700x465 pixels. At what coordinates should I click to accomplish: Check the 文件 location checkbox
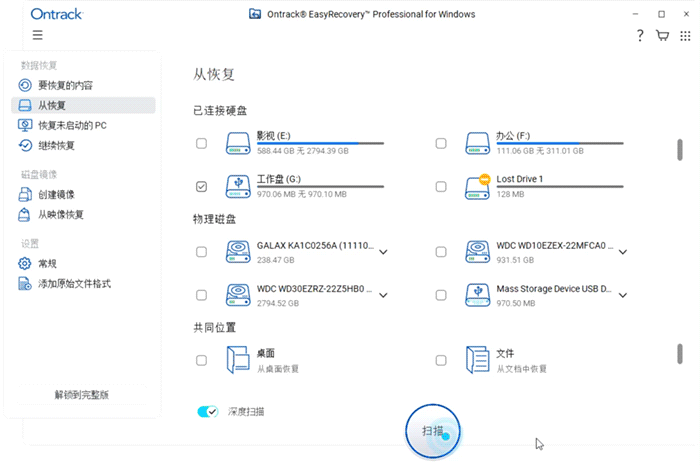[x=441, y=360]
